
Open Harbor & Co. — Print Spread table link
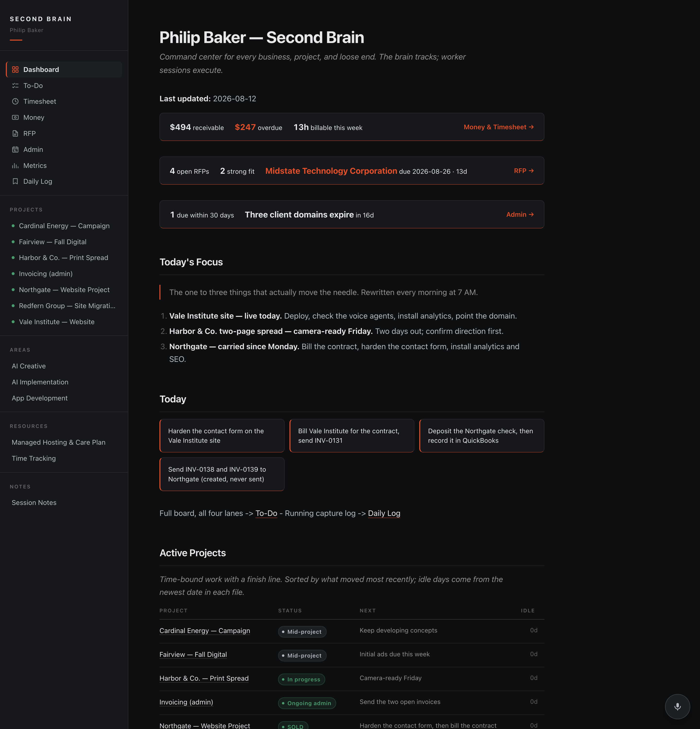[x=204, y=678]
